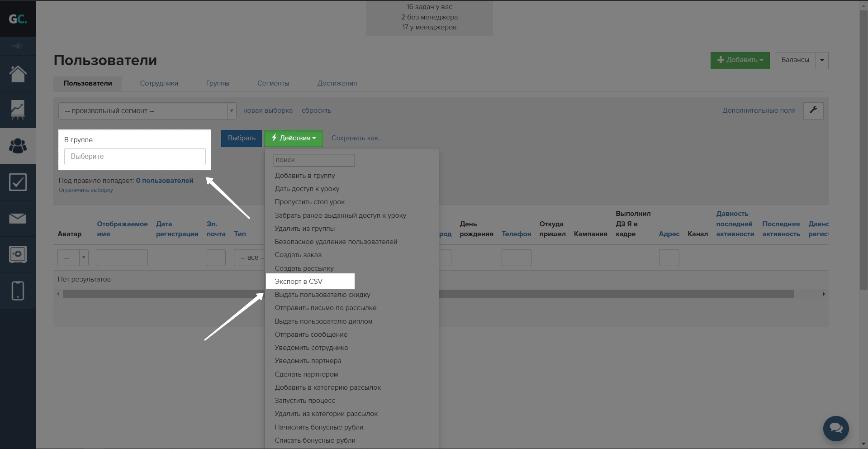This screenshot has width=868, height=449.
Task: Switch to the Сегменты tab
Action: [273, 83]
